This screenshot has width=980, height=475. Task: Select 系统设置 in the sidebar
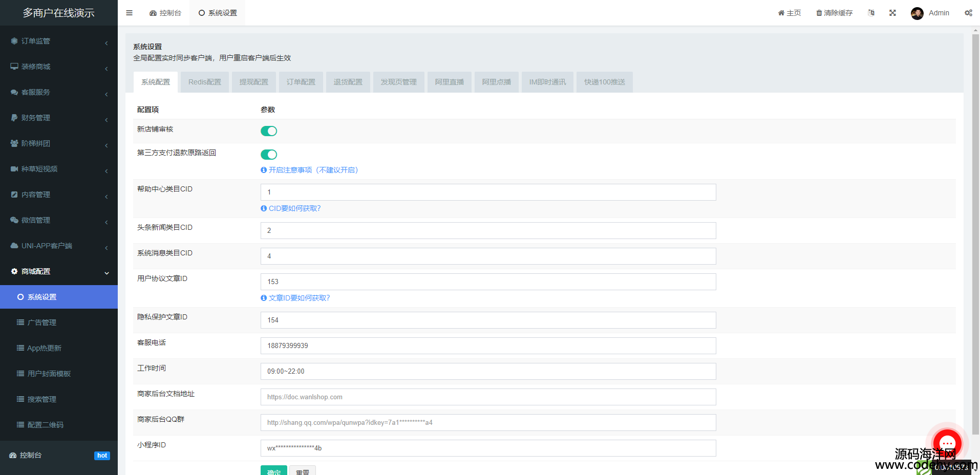[59, 297]
